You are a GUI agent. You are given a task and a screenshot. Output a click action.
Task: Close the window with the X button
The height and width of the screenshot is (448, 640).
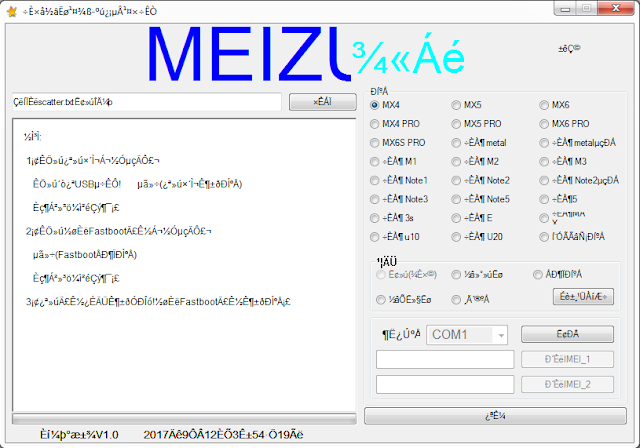(x=616, y=8)
